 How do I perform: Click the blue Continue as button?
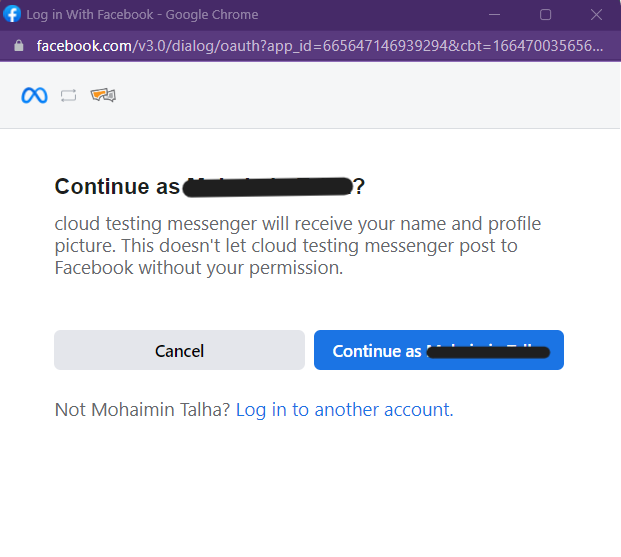tap(439, 350)
